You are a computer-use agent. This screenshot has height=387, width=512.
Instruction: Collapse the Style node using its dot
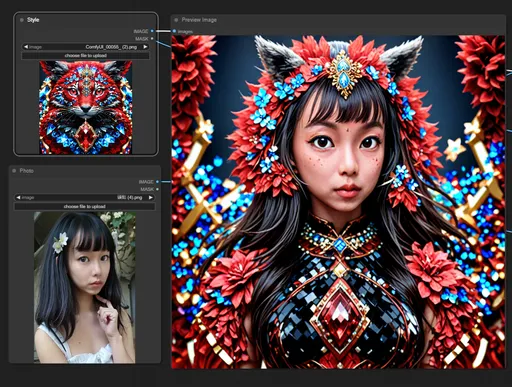coord(22,20)
